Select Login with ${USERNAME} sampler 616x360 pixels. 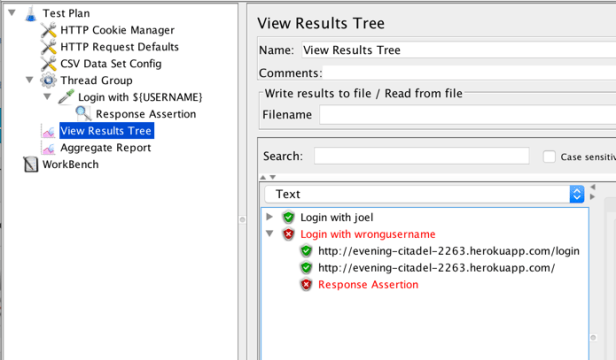point(140,97)
